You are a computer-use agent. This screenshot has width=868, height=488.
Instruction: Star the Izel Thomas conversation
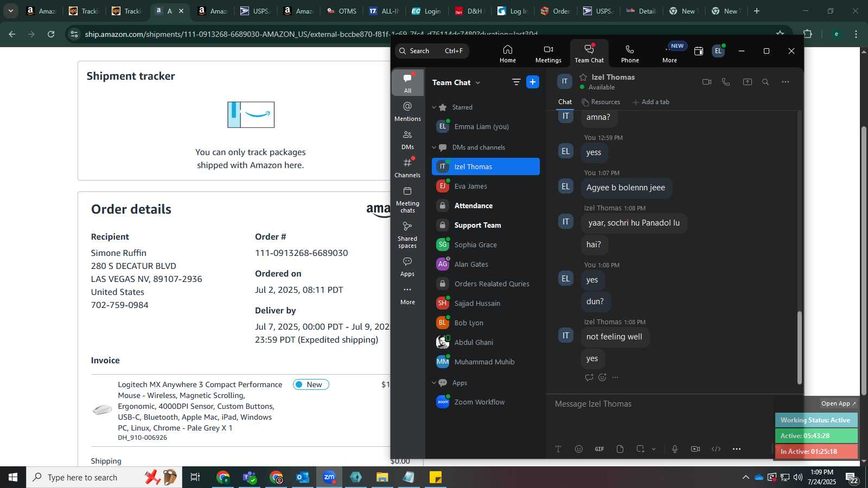tap(583, 77)
